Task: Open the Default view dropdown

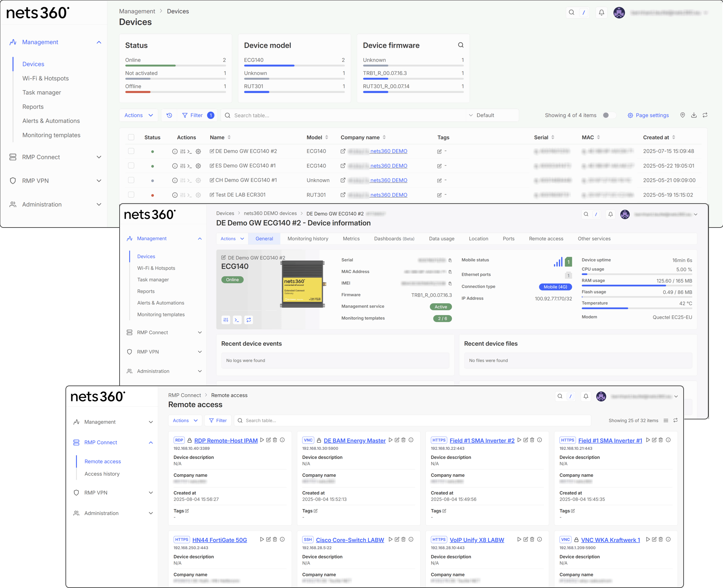Action: click(492, 115)
